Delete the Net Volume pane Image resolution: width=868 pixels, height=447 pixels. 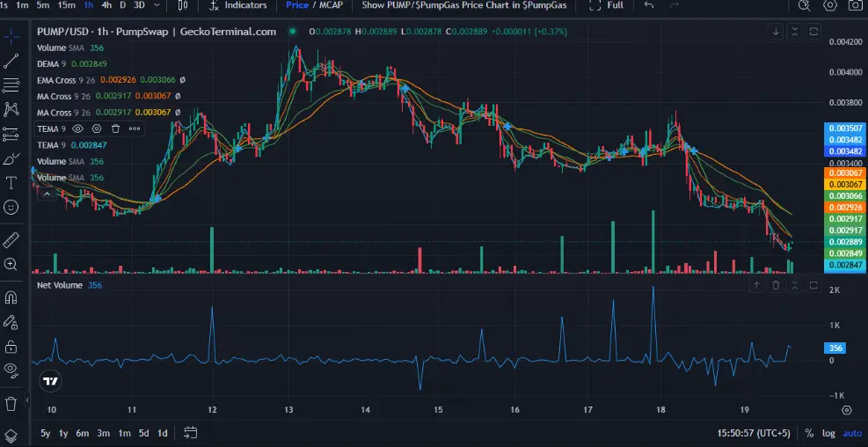tap(776, 285)
